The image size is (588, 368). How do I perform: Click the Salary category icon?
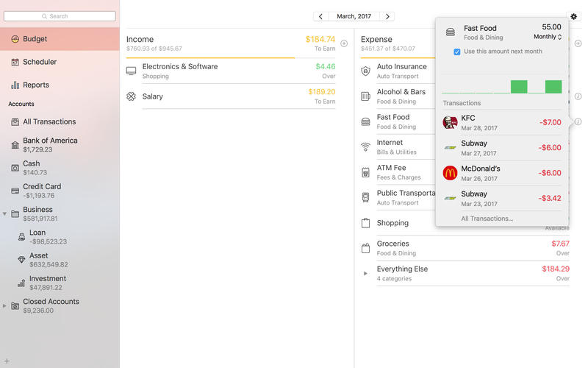(x=131, y=96)
